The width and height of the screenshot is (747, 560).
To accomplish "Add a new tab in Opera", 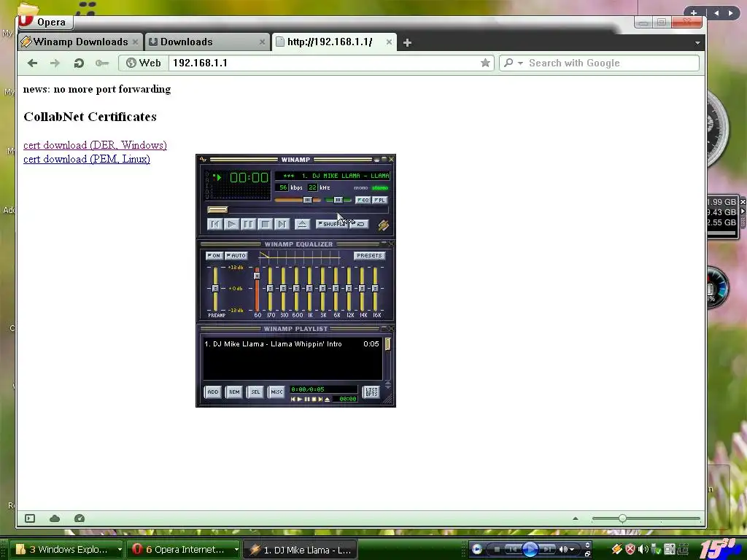I will click(x=407, y=42).
